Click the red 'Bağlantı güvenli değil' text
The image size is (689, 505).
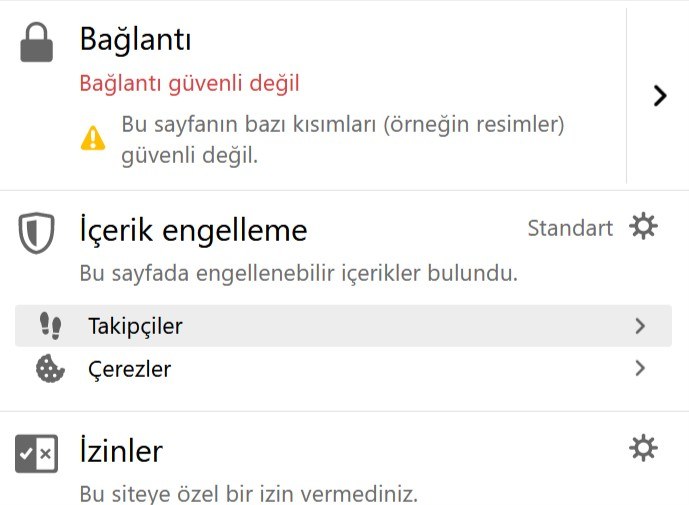189,84
